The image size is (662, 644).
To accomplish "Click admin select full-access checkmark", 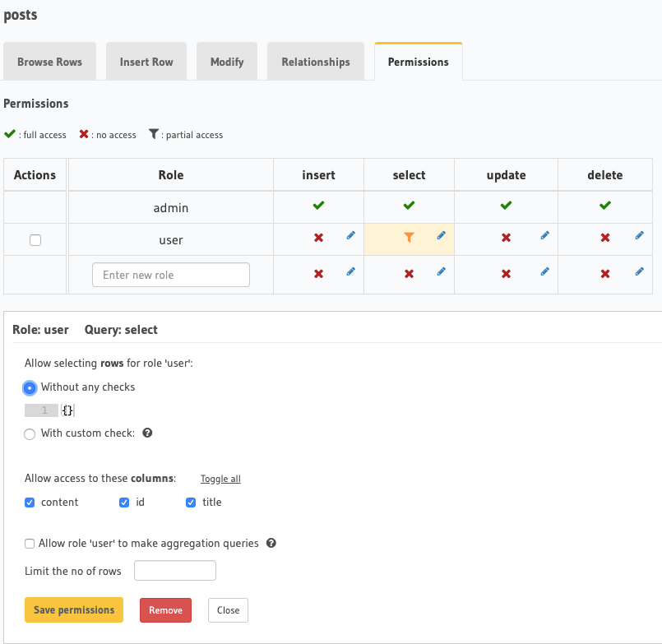I will click(x=409, y=206).
